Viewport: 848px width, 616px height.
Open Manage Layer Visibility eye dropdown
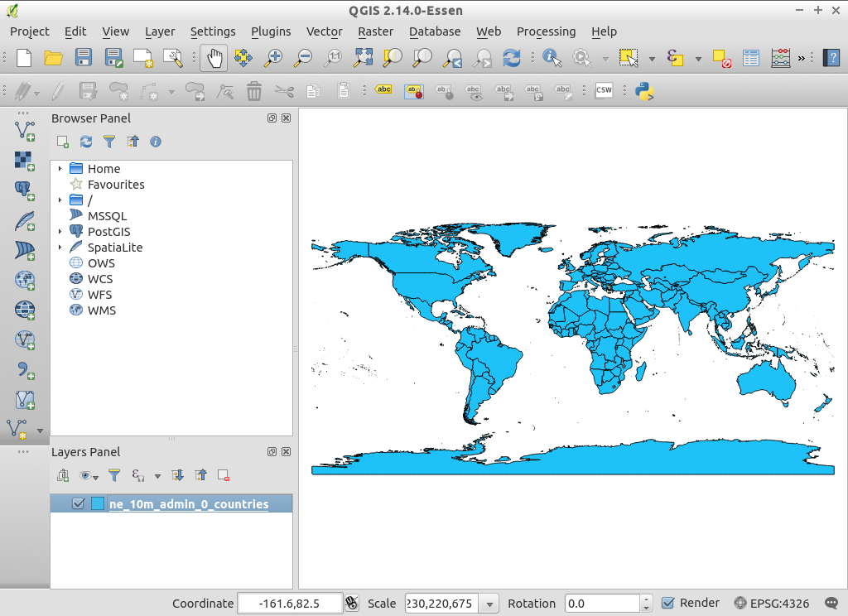89,475
